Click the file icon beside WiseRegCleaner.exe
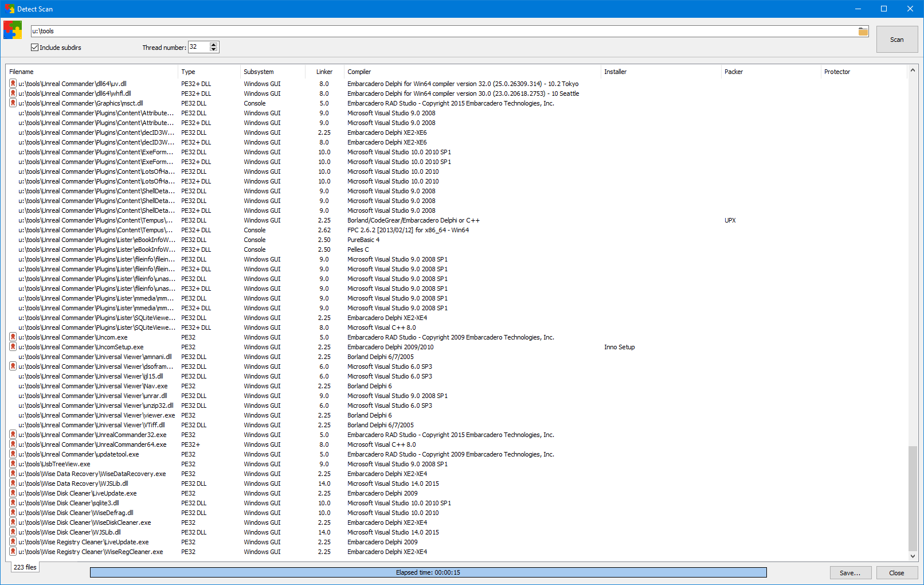 pyautogui.click(x=13, y=552)
